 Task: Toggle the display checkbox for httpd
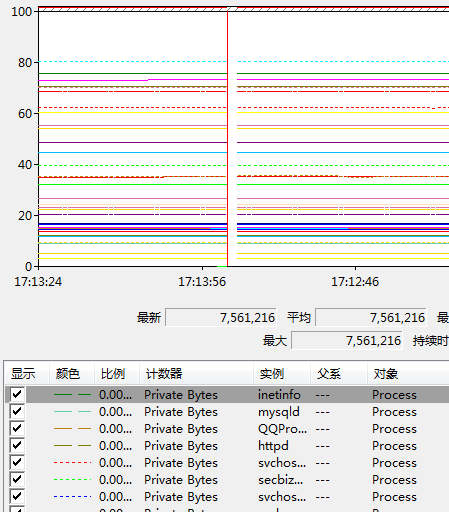(x=17, y=445)
